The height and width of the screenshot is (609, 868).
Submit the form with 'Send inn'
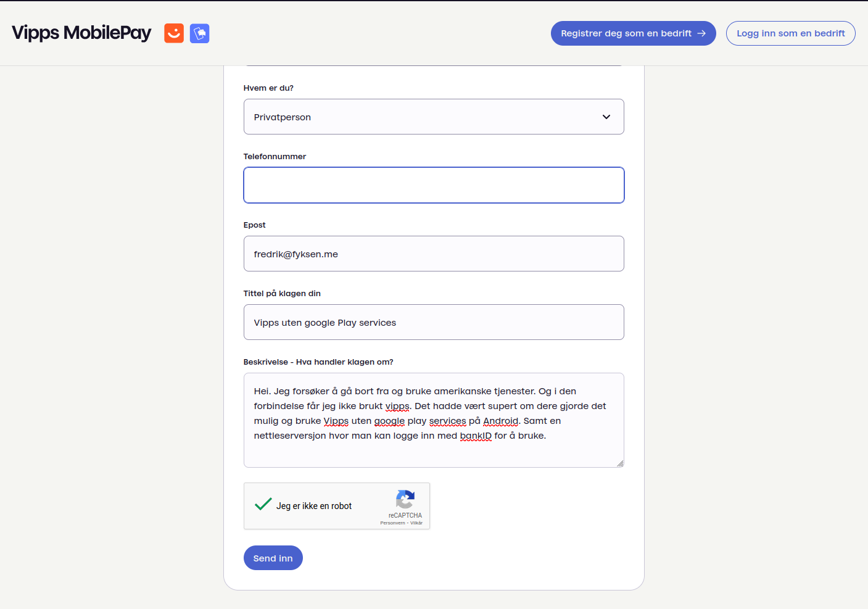pos(273,558)
